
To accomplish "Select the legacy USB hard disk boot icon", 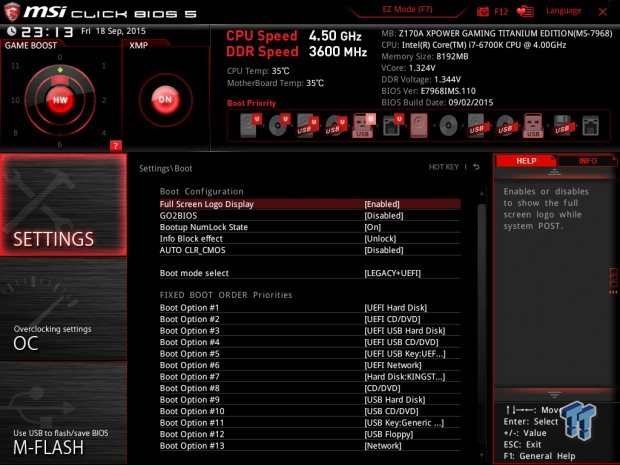I will tap(476, 126).
